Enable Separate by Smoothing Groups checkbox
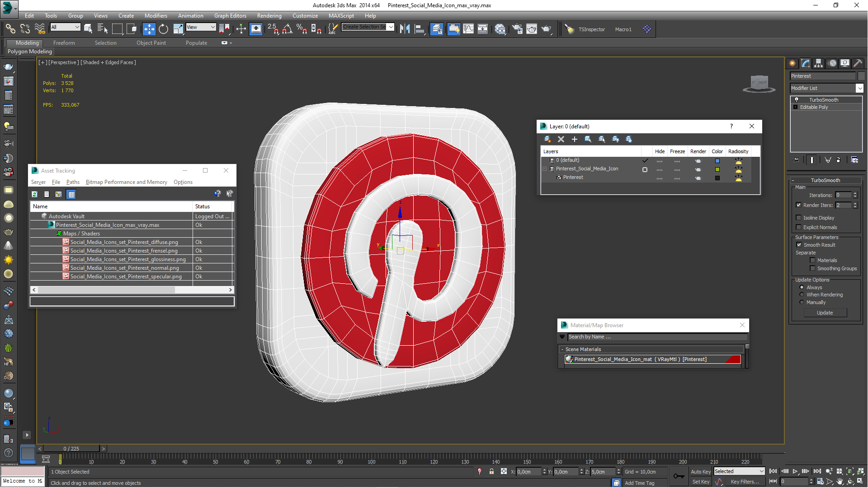This screenshot has width=868, height=488. 812,268
